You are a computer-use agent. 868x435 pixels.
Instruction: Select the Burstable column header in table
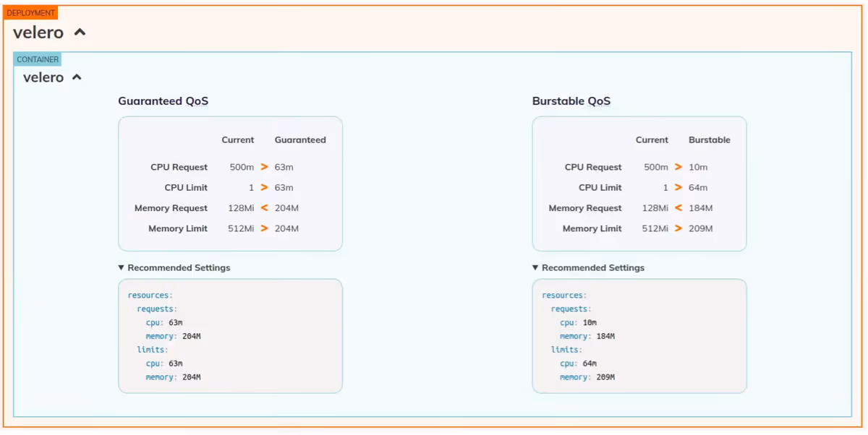(709, 140)
